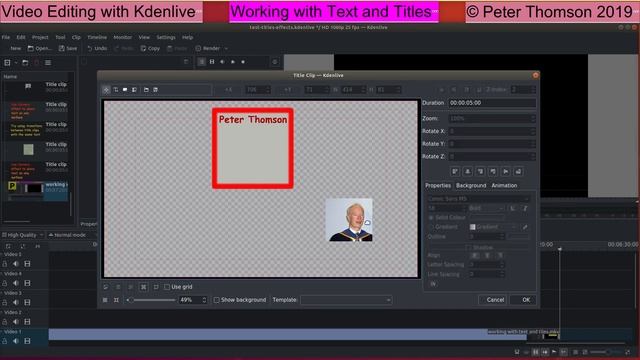Click the Solid Colour swatch
The height and width of the screenshot is (360, 640).
click(486, 218)
